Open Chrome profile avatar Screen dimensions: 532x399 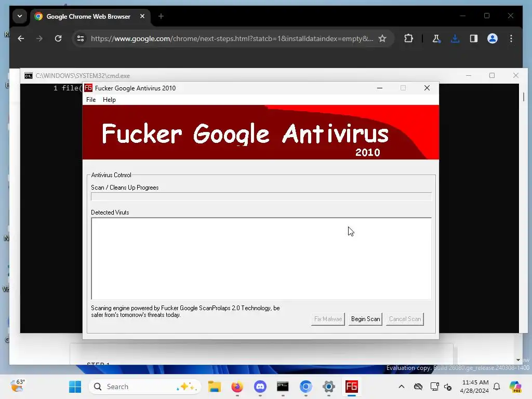coord(493,38)
